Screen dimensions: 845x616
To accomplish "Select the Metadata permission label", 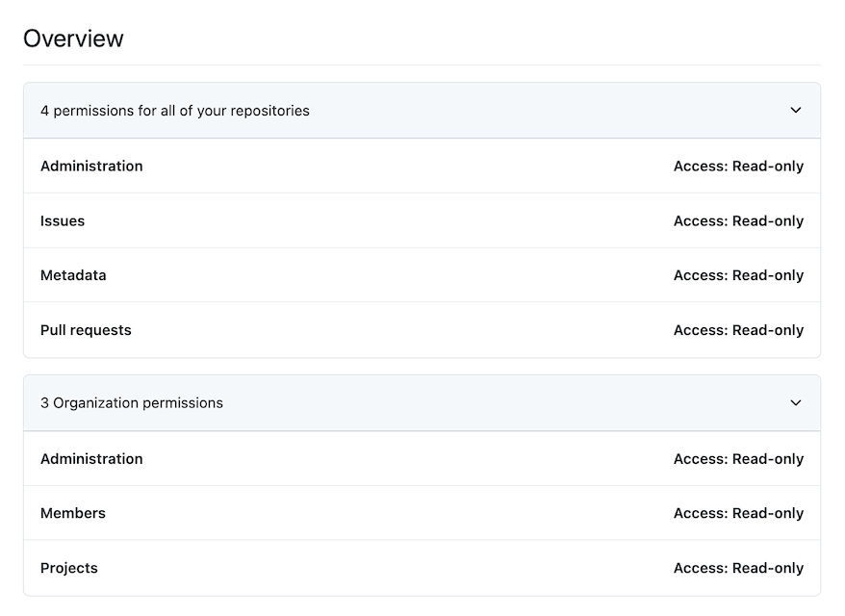I will [x=73, y=275].
